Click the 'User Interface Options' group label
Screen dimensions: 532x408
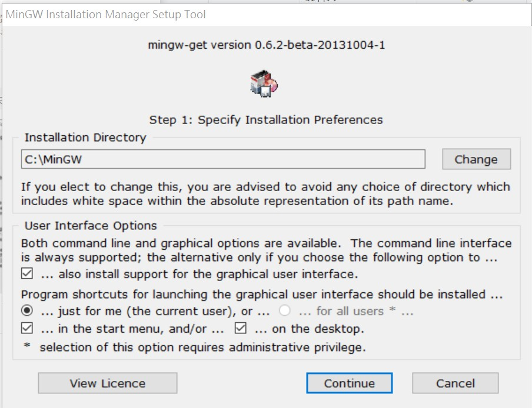coord(91,225)
